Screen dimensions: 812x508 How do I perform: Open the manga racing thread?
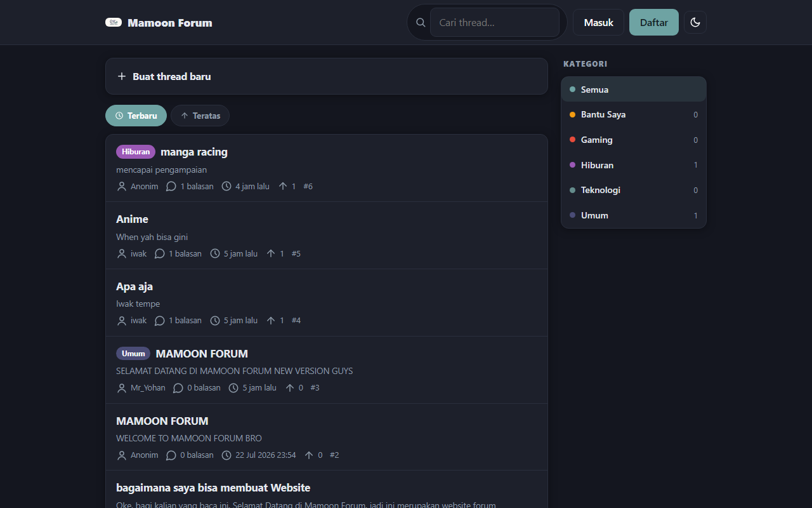[194, 152]
